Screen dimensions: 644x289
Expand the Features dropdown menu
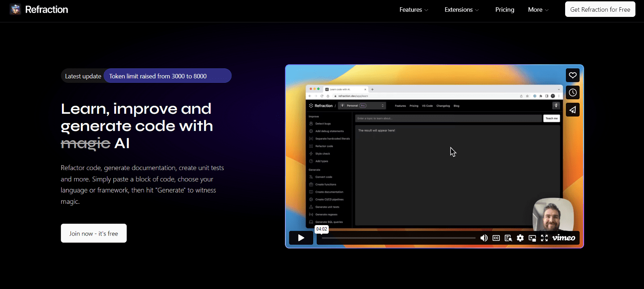click(414, 10)
